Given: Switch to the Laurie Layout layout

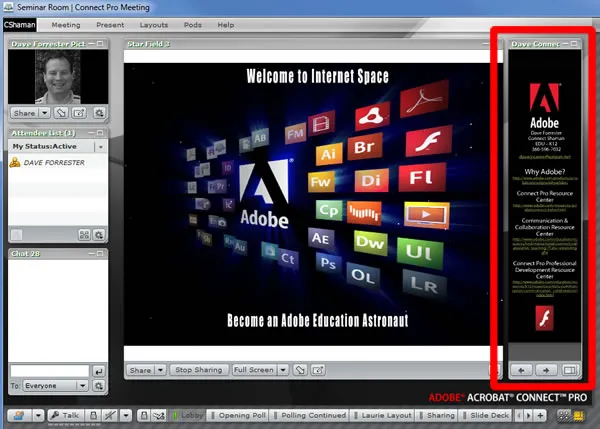Looking at the screenshot, I should (x=383, y=415).
